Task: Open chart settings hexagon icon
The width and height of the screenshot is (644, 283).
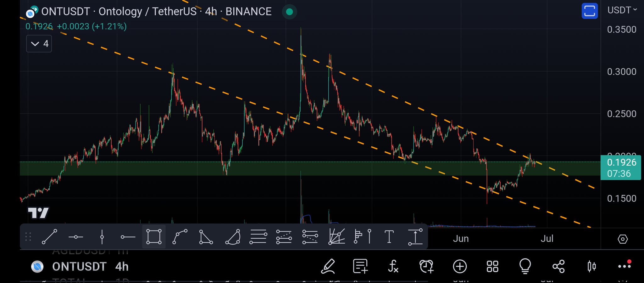Action: [623, 239]
